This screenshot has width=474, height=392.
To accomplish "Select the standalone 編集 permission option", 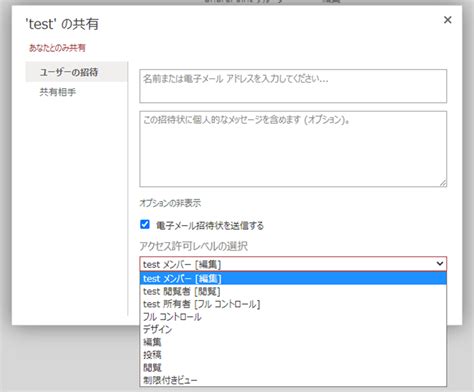I will click(293, 342).
